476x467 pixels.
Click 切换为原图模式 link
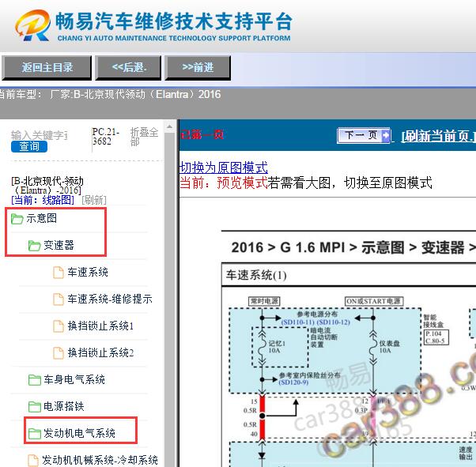point(224,168)
